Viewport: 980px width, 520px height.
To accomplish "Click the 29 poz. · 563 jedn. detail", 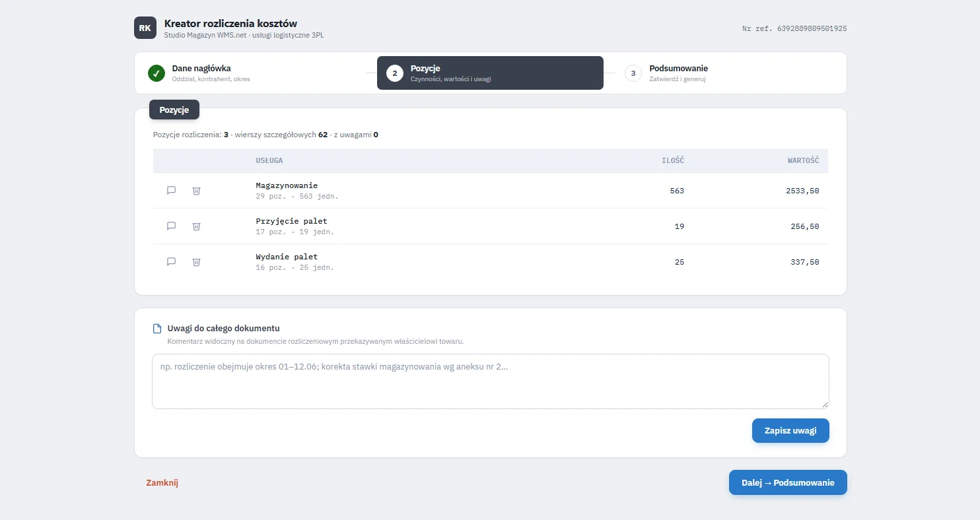I will tap(297, 196).
